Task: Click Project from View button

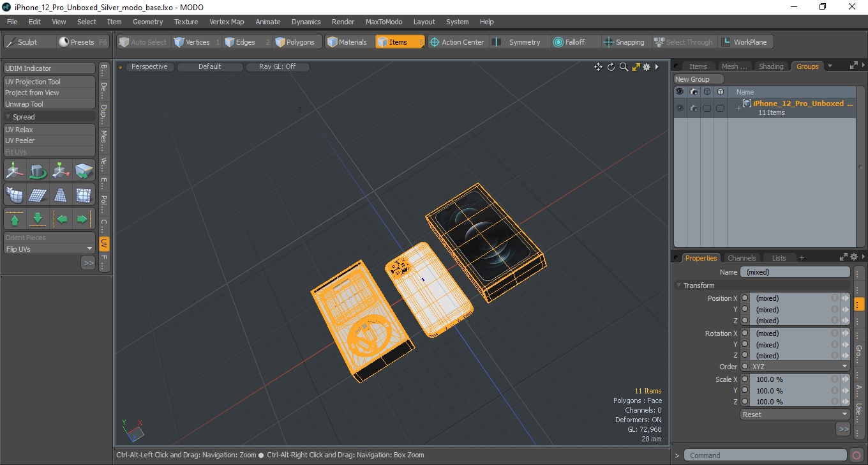Action: tap(49, 93)
